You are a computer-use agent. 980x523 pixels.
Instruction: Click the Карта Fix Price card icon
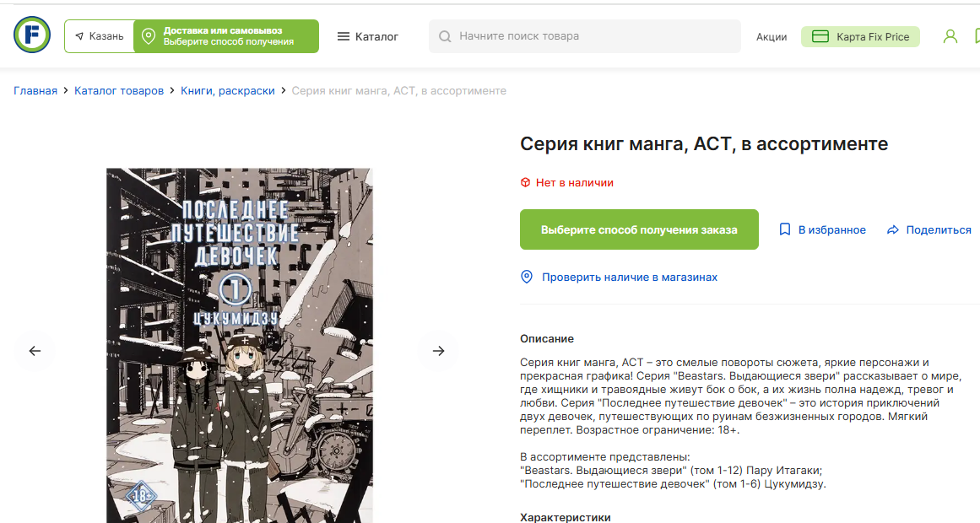pos(820,37)
